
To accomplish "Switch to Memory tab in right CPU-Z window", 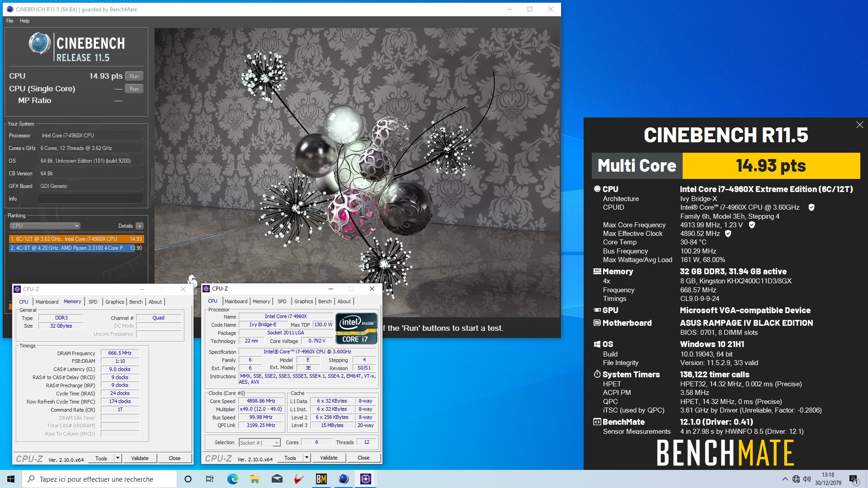I will pos(261,301).
